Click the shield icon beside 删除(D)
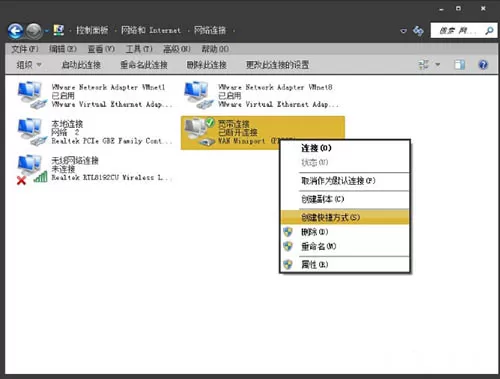 point(288,232)
